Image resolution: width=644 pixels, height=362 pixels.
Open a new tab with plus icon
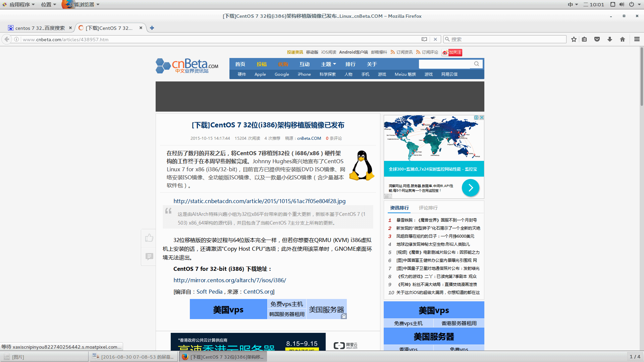(152, 28)
